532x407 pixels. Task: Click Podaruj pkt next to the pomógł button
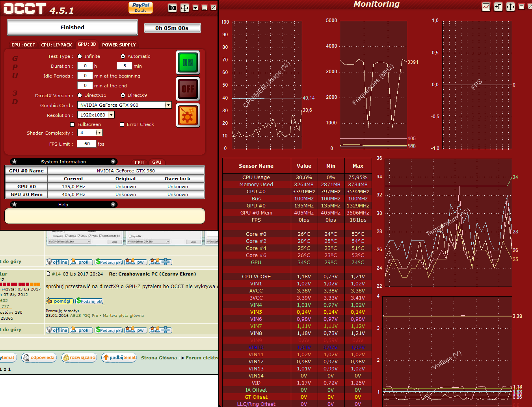[89, 301]
